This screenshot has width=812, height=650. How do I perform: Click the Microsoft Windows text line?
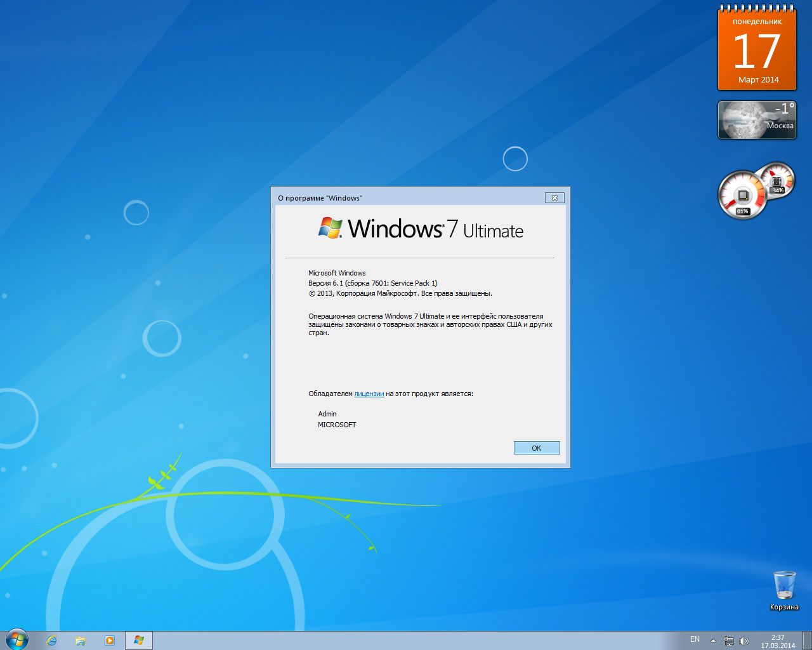point(337,273)
